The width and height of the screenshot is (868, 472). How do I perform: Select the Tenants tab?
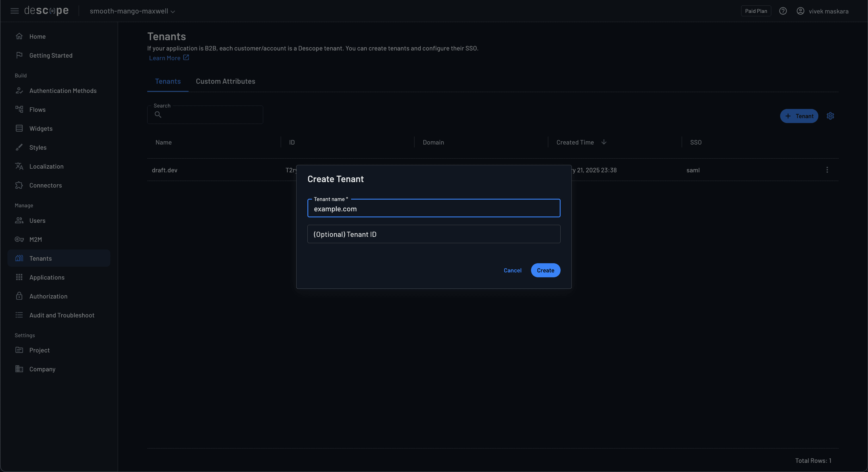pyautogui.click(x=167, y=81)
